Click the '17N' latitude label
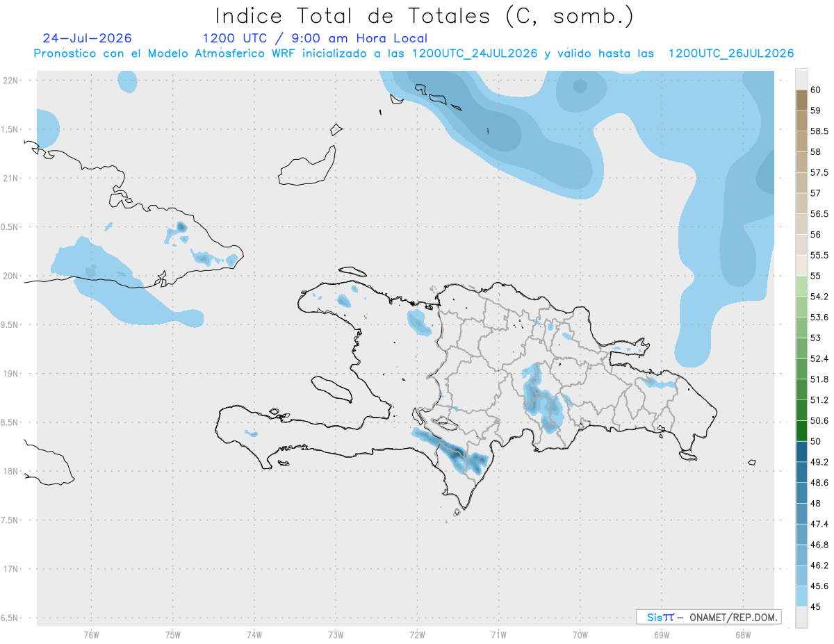 tap(10, 569)
